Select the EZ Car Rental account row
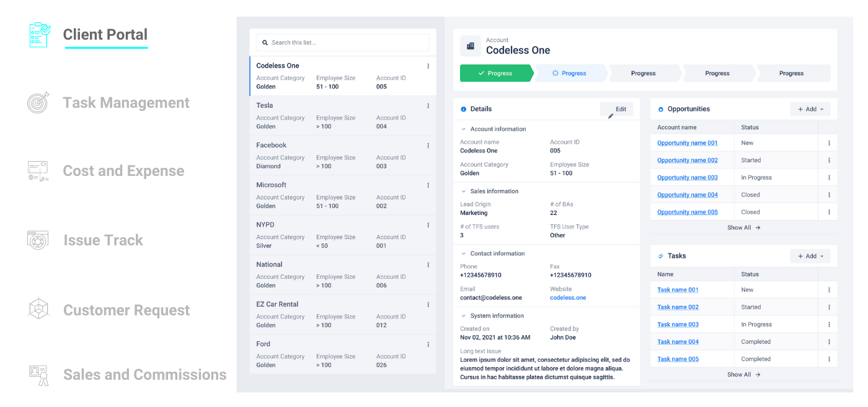The width and height of the screenshot is (868, 407). [343, 314]
